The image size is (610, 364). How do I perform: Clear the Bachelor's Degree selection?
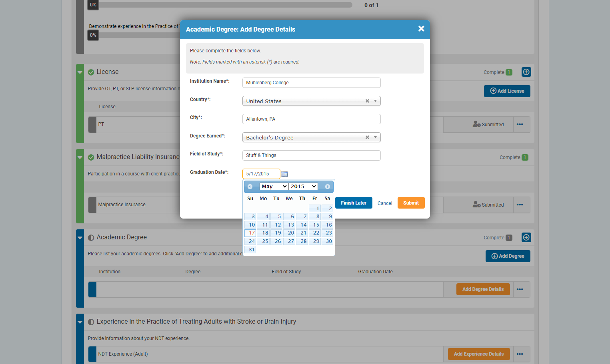(x=367, y=137)
